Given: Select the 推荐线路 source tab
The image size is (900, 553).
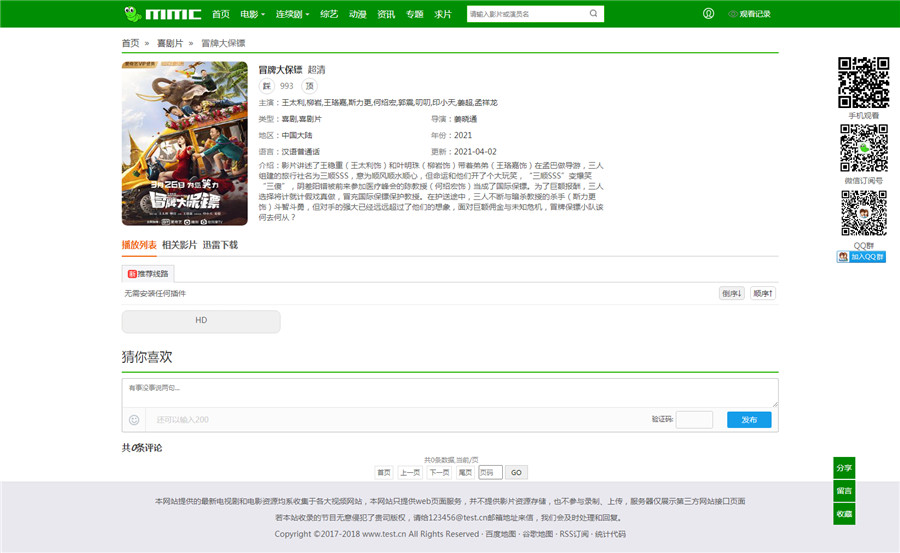Looking at the screenshot, I should pyautogui.click(x=147, y=272).
